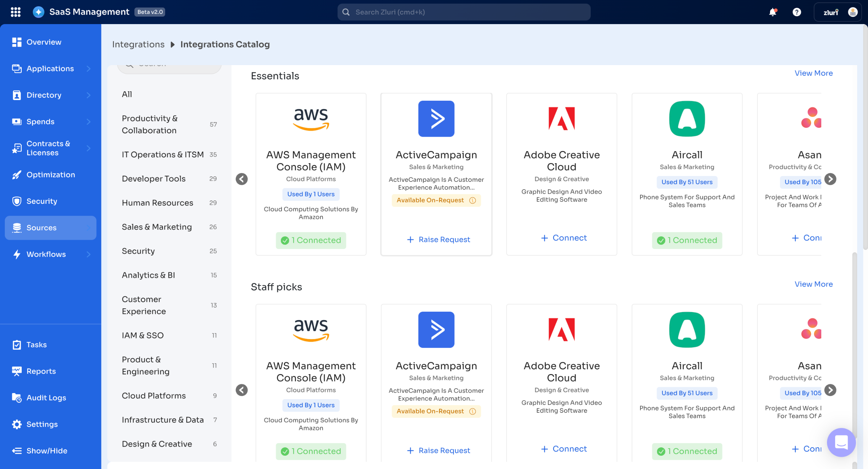The image size is (868, 469).
Task: Open the chat support bubble
Action: 841,442
